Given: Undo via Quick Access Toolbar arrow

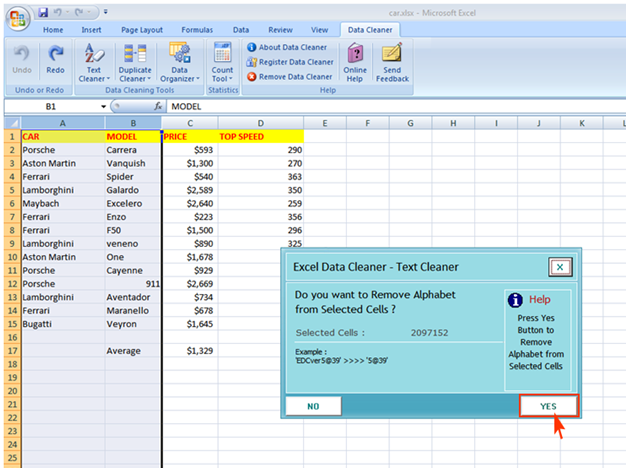Looking at the screenshot, I should (x=57, y=12).
